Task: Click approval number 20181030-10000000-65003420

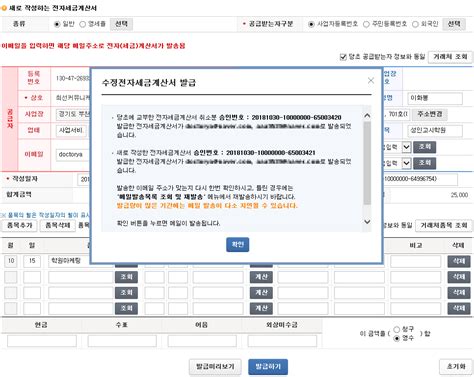Action: click(x=296, y=118)
